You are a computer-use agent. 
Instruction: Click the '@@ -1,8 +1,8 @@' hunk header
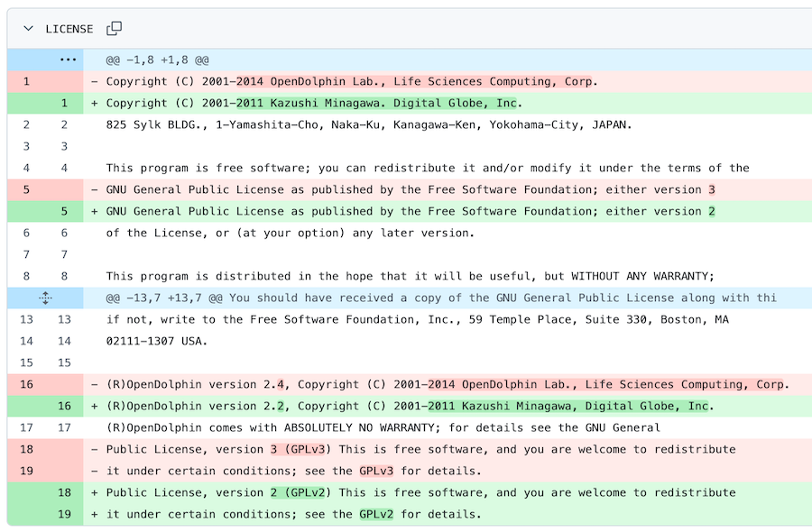pos(157,60)
